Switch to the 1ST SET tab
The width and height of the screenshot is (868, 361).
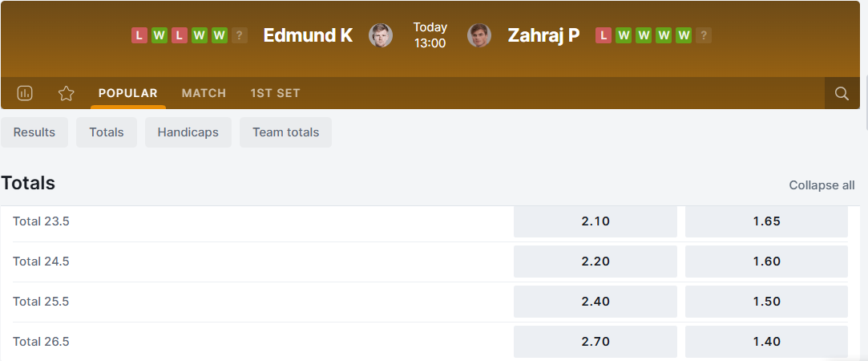pyautogui.click(x=275, y=93)
